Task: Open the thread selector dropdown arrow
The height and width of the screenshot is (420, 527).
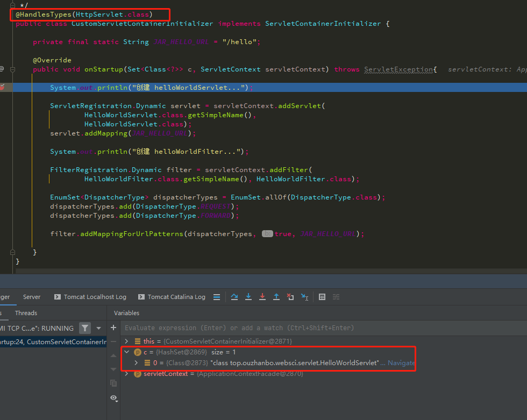Action: point(99,328)
